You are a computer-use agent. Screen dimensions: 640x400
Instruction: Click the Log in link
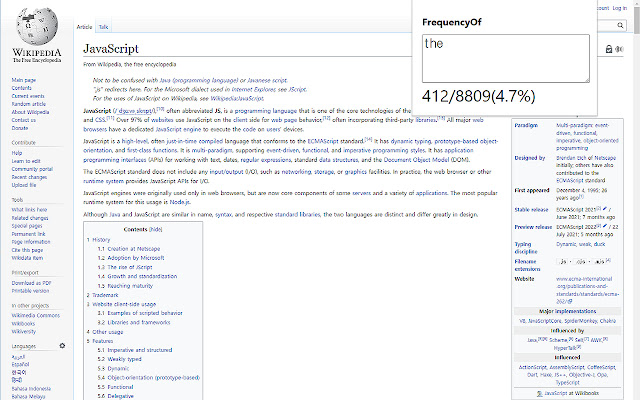620,8
